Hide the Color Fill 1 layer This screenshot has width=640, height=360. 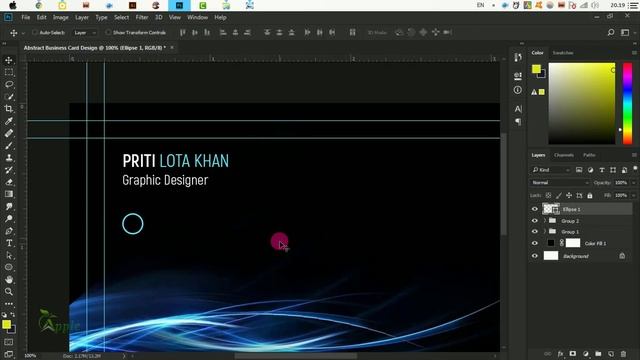[535, 243]
